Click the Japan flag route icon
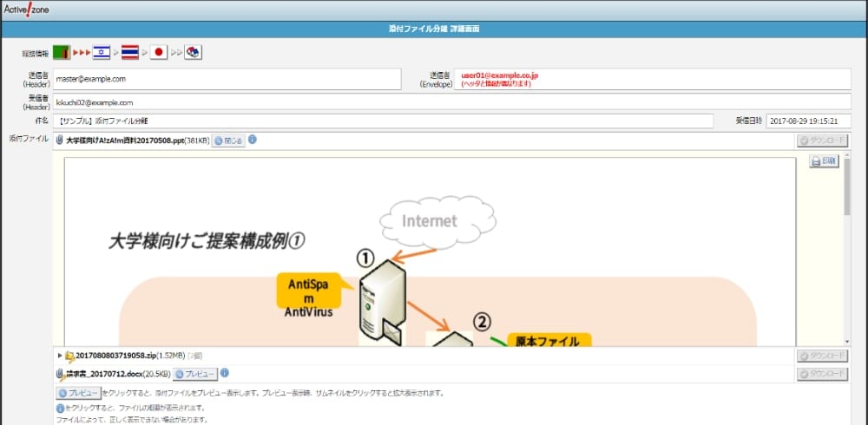The image size is (868, 425). point(159,52)
